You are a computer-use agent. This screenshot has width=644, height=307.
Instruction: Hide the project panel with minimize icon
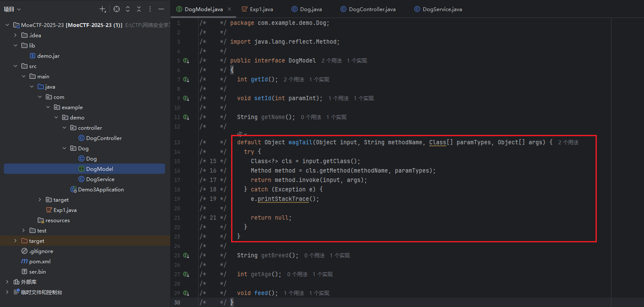click(161, 9)
